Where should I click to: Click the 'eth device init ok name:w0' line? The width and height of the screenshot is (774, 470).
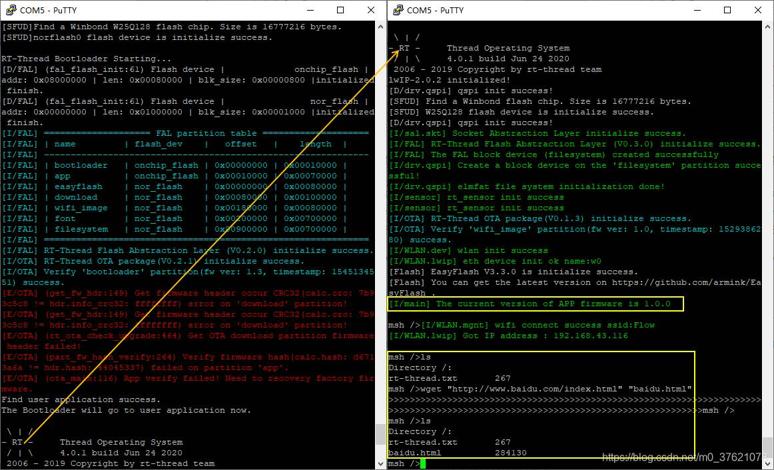pos(495,261)
